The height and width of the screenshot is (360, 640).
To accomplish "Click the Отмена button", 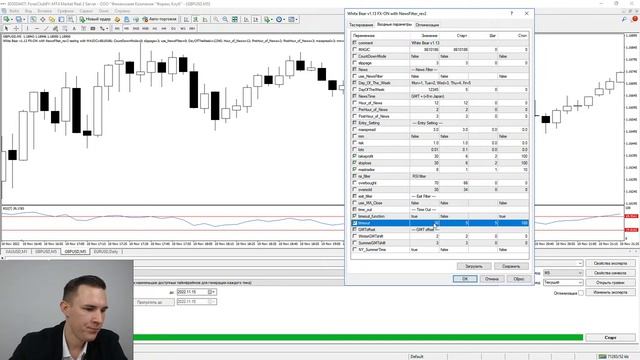I will [x=492, y=279].
